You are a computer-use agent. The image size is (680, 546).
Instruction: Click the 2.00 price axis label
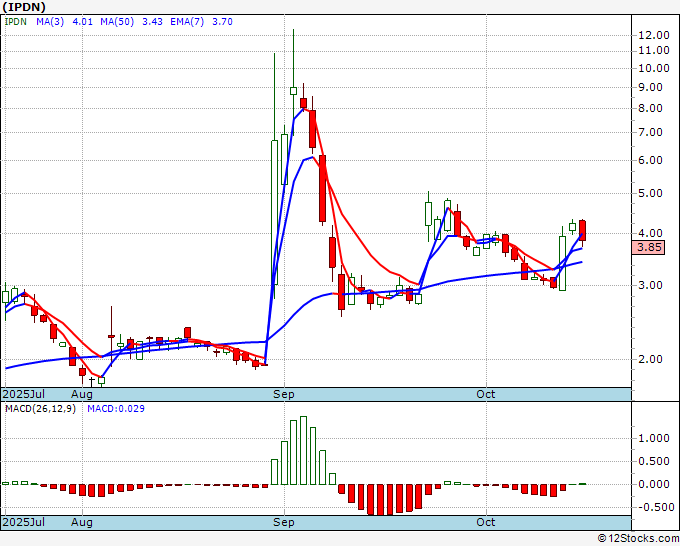(x=651, y=359)
